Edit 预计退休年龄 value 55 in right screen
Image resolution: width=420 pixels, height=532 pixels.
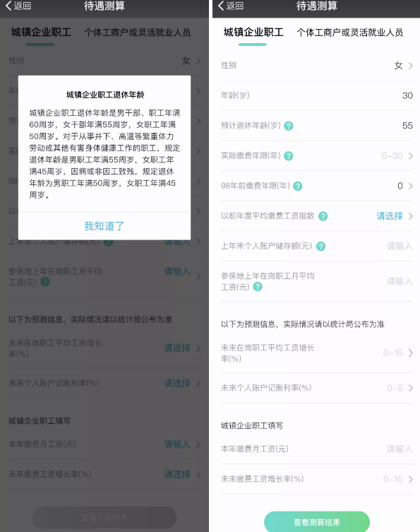407,126
